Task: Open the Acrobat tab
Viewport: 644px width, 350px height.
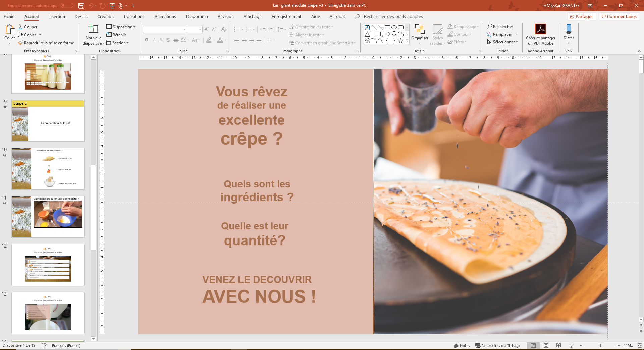Action: coord(337,16)
